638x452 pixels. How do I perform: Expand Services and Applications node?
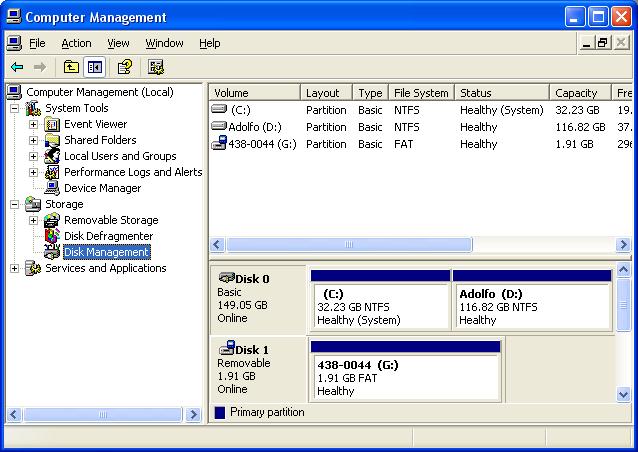[x=15, y=268]
